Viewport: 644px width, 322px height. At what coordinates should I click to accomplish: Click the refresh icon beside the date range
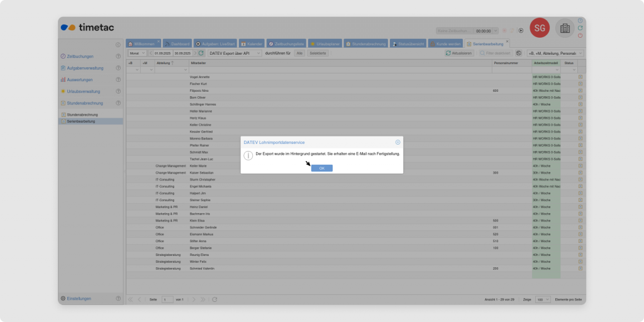click(x=201, y=53)
